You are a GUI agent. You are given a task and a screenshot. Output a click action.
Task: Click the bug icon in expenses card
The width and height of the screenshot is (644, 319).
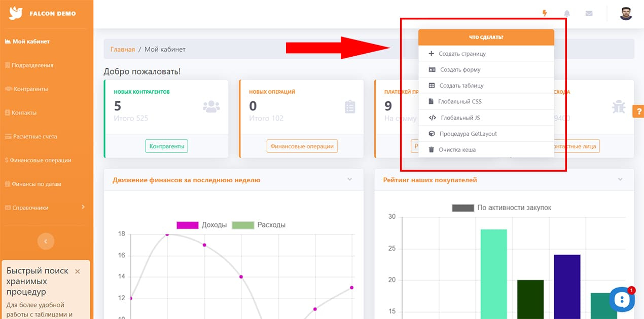[x=619, y=106]
